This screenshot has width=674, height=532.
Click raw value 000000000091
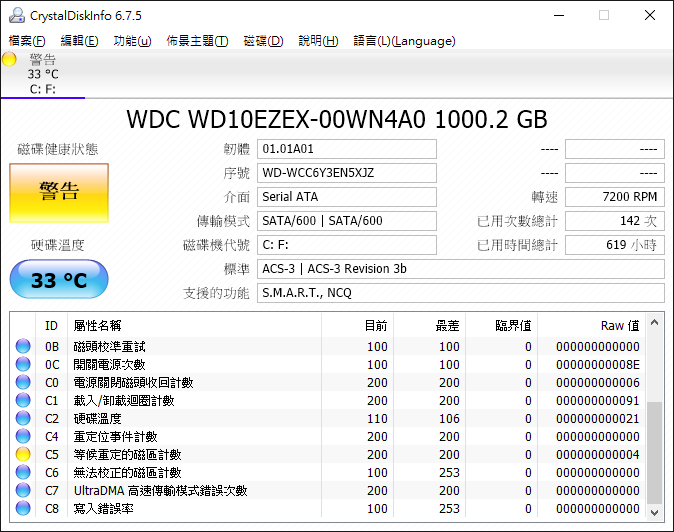click(x=597, y=401)
